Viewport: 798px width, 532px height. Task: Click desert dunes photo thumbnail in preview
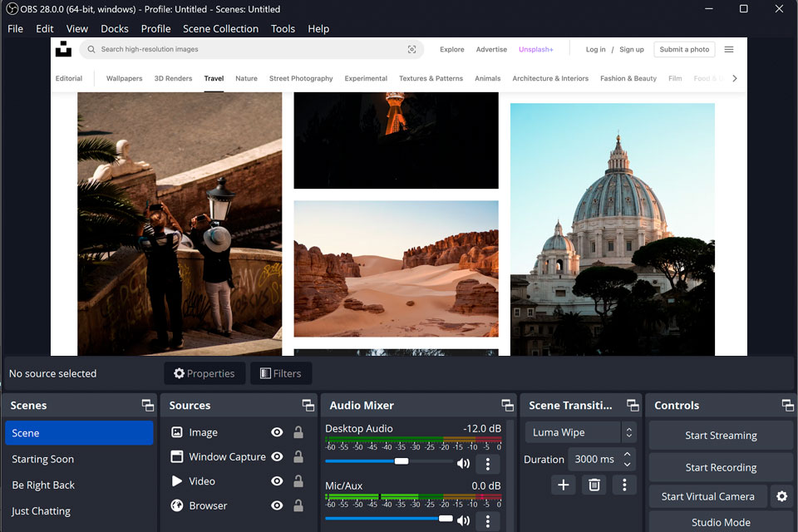pos(396,268)
